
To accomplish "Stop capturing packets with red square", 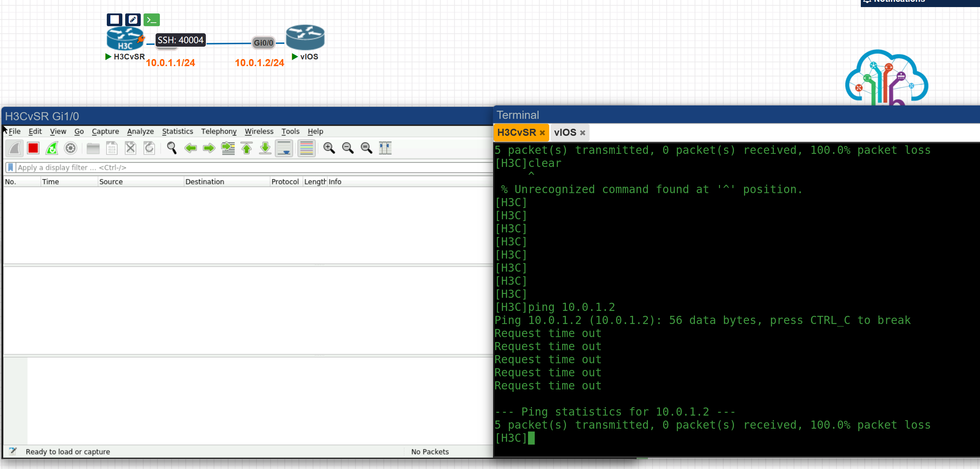I will tap(33, 148).
